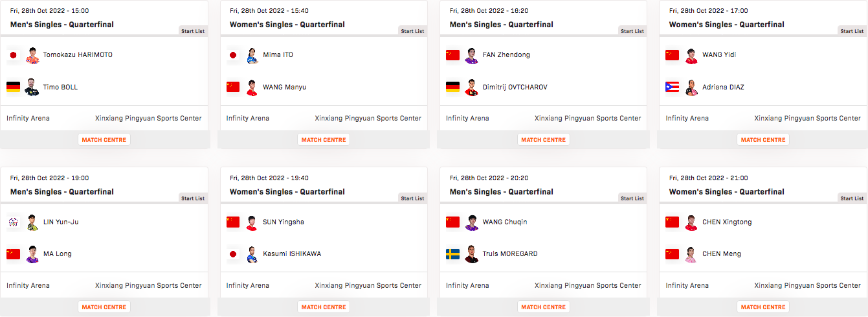Open Start List for Harimoto vs Boll match

pos(193,31)
